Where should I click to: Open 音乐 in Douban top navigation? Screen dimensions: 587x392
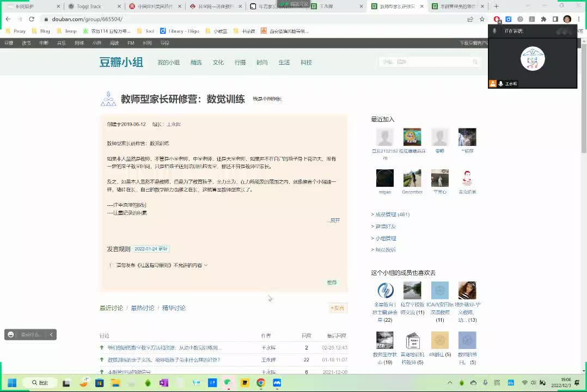click(62, 43)
